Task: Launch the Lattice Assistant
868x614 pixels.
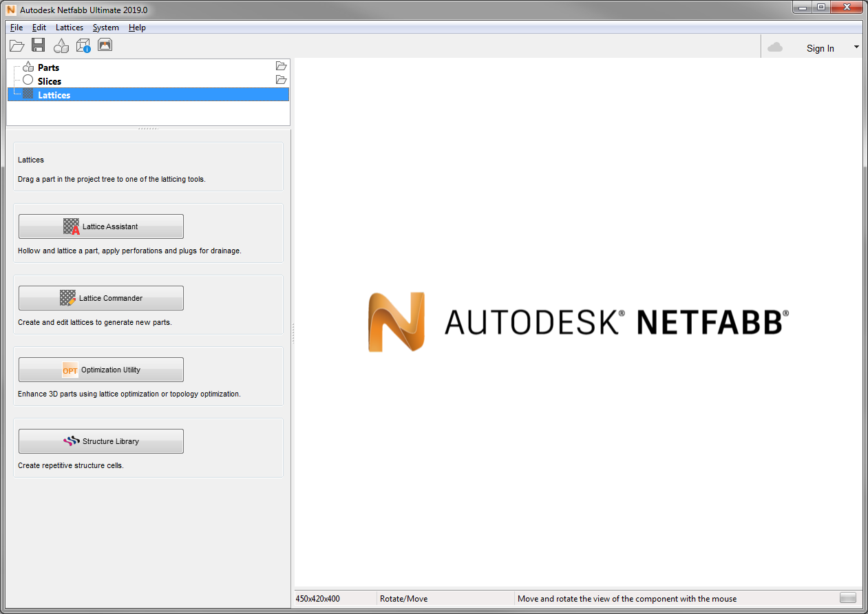Action: click(x=101, y=226)
